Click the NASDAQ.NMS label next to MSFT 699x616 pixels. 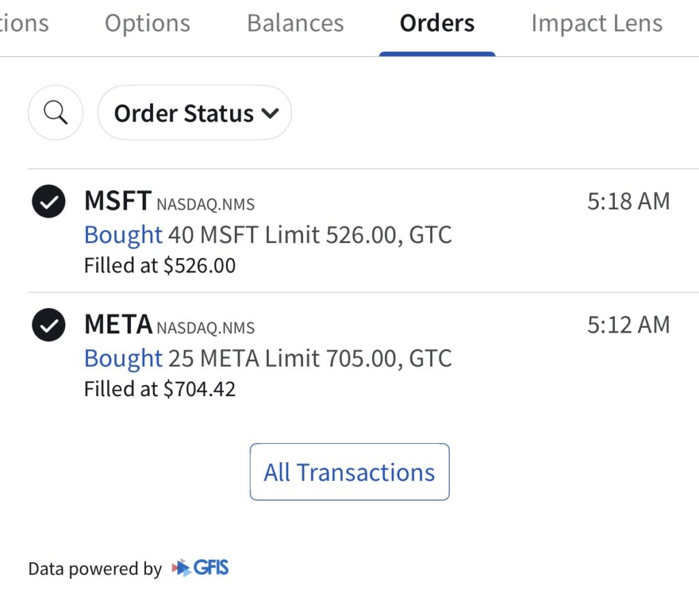(x=207, y=204)
